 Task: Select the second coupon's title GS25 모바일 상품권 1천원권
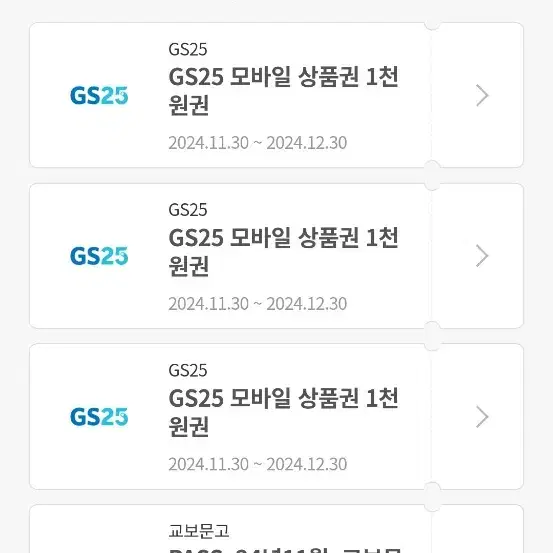click(x=284, y=251)
